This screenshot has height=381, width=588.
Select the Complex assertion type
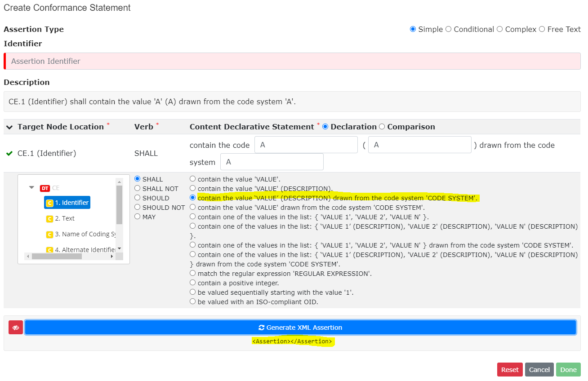(499, 29)
